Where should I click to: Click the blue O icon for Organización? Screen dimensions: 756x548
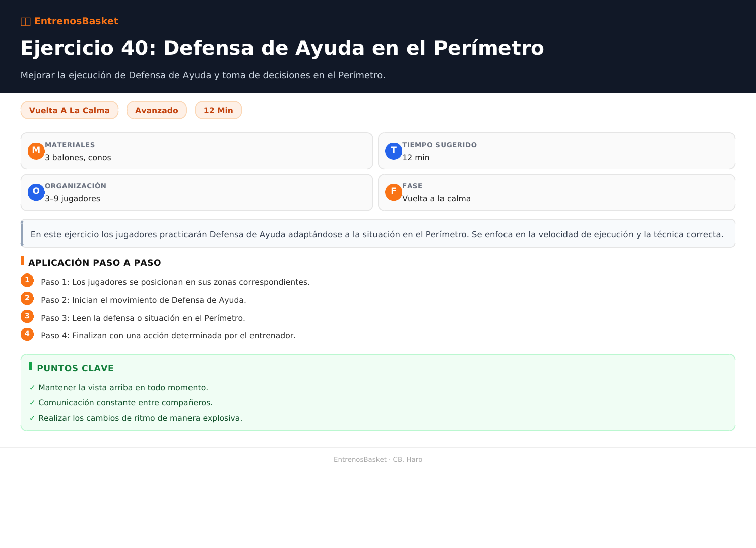point(36,192)
